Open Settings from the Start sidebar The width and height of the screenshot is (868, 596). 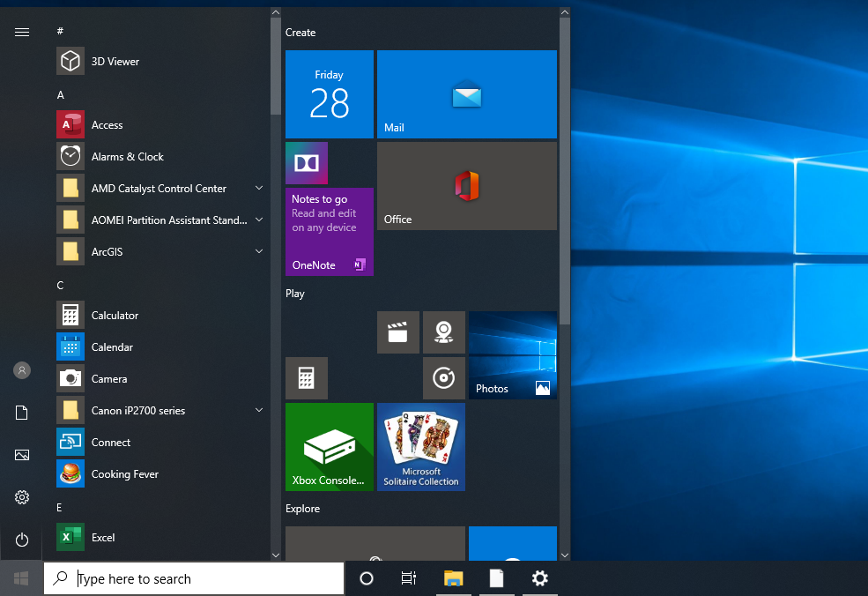tap(21, 497)
